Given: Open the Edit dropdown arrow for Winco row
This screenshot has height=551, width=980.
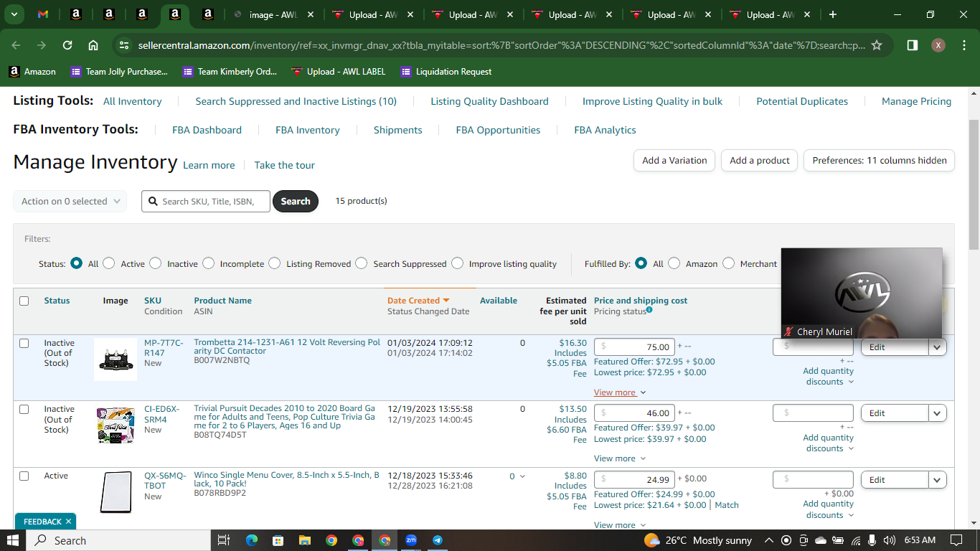Looking at the screenshot, I should pos(937,480).
